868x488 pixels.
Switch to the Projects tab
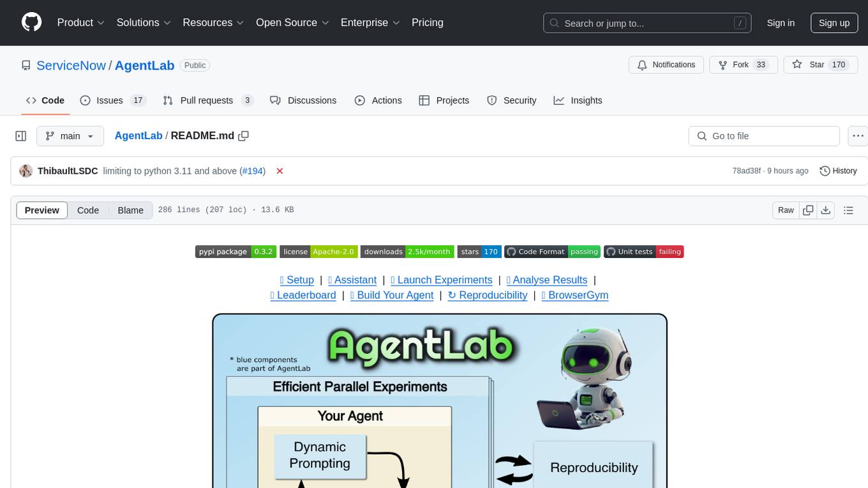point(444,100)
